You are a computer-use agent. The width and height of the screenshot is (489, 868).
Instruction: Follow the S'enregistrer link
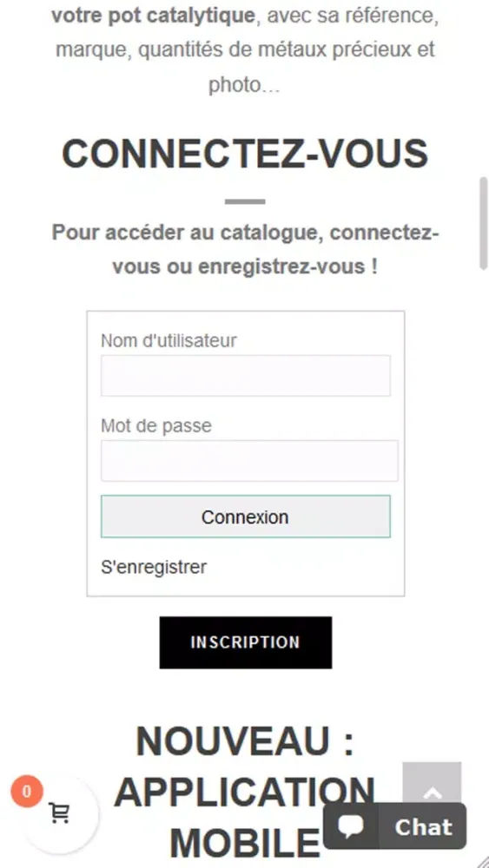coord(154,567)
